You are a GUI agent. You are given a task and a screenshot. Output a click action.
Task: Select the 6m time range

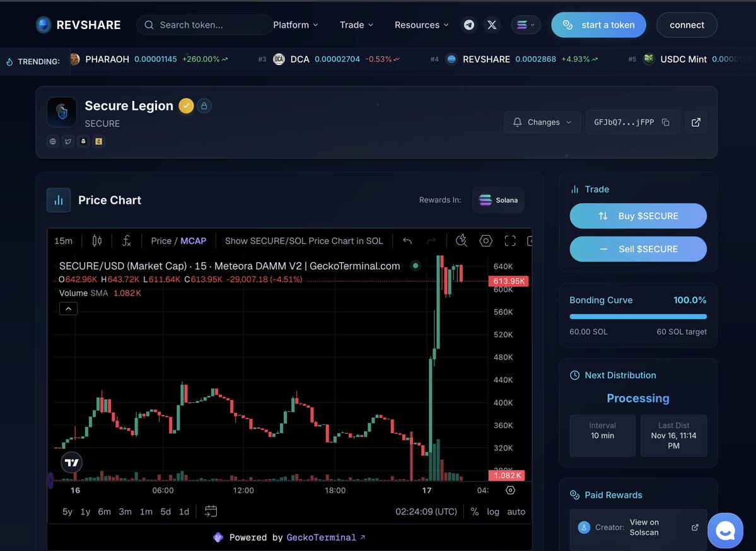(104, 511)
